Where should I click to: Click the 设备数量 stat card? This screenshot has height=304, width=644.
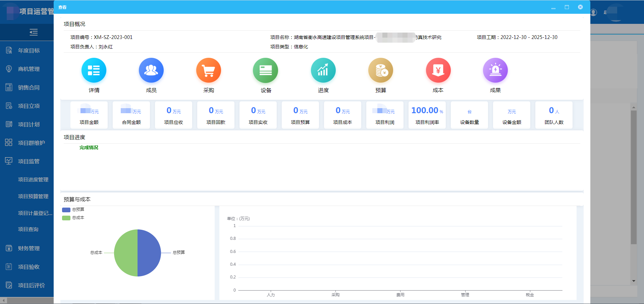[x=470, y=115]
